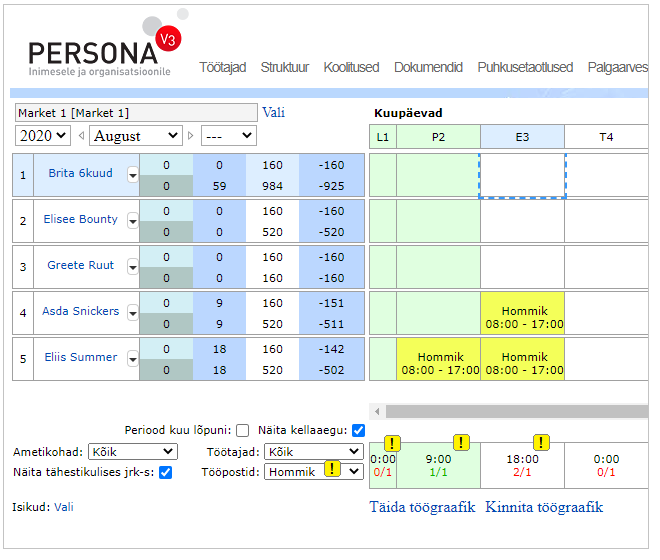Toggle Näita tähestikulises jrk-s checkbox

click(166, 472)
